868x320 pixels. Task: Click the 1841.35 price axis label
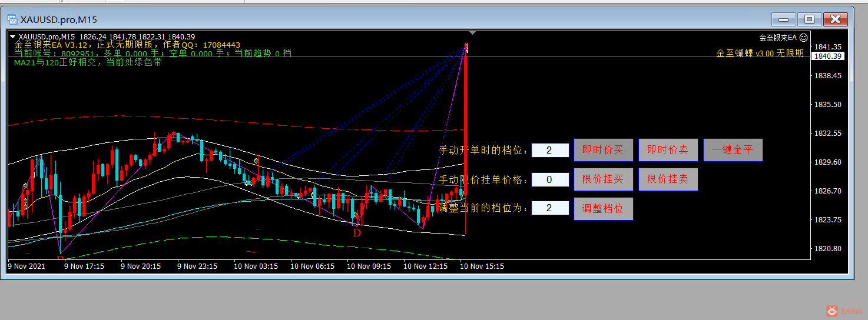(x=827, y=47)
